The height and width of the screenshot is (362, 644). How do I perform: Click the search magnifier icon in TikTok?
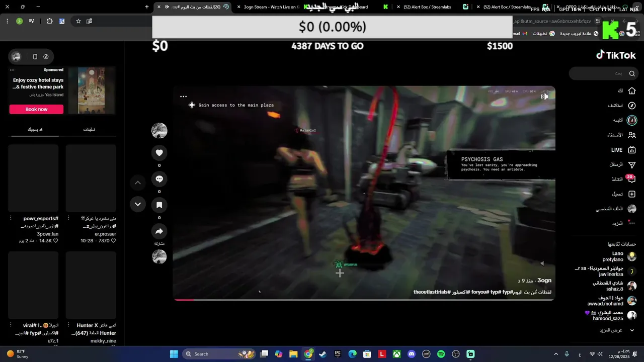(x=632, y=73)
